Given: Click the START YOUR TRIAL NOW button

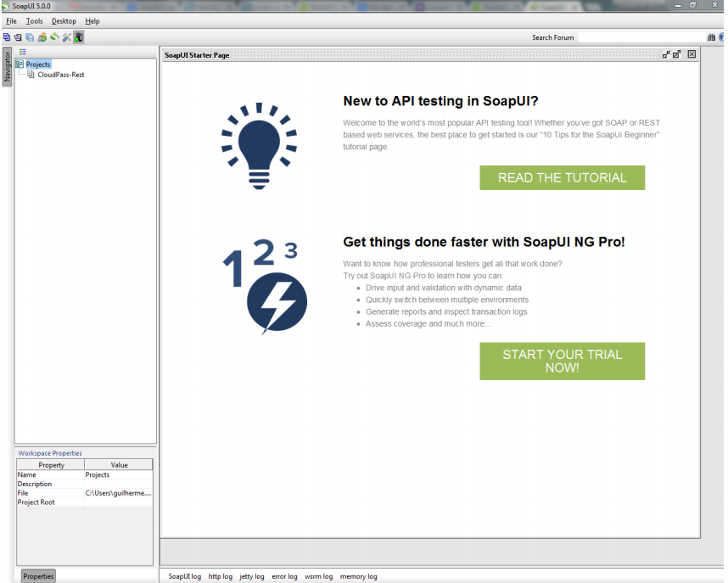Looking at the screenshot, I should pos(563,361).
